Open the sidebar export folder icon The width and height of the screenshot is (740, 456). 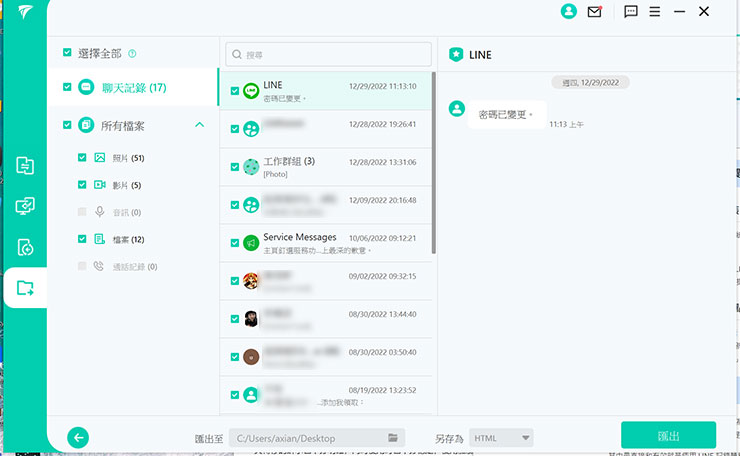25,287
